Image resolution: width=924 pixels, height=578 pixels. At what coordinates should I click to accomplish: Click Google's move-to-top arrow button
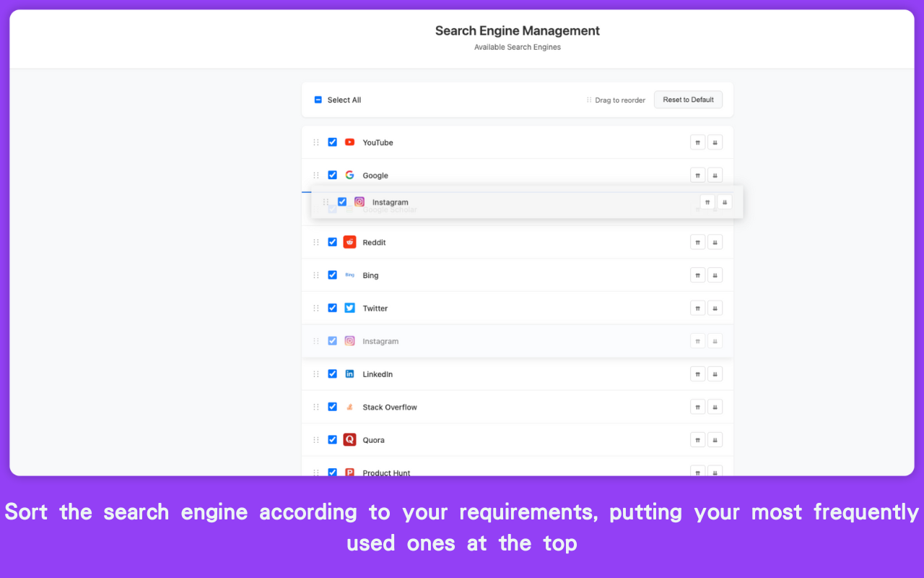[x=698, y=175]
